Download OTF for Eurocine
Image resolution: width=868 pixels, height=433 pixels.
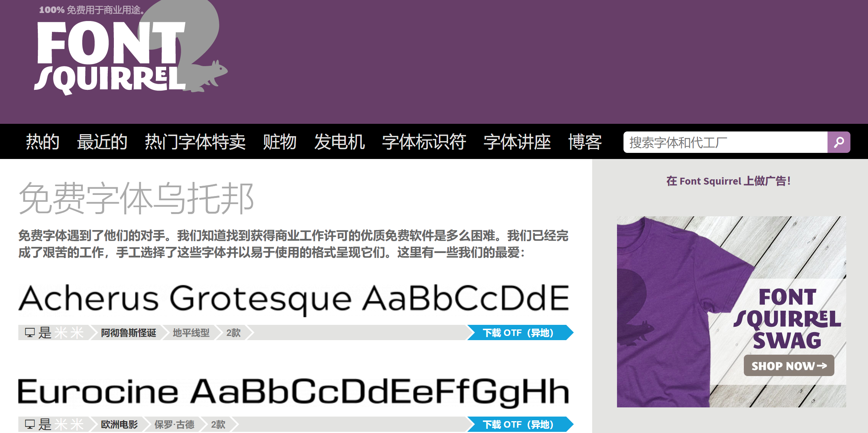[518, 424]
